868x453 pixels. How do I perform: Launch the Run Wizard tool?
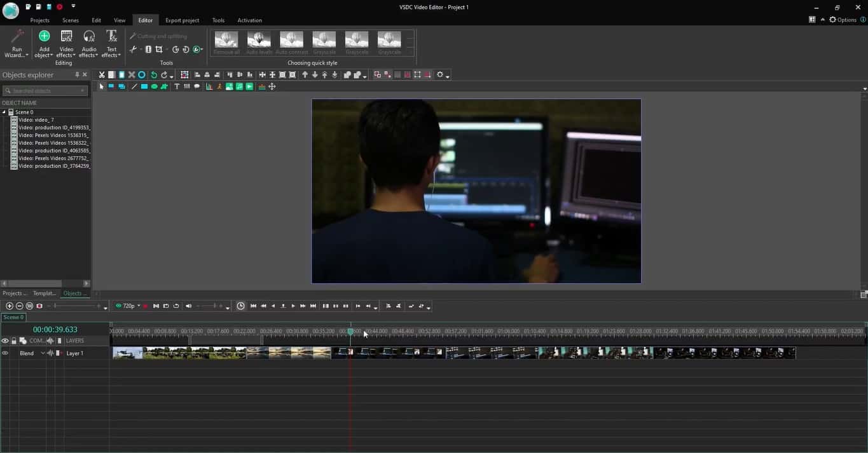click(17, 43)
